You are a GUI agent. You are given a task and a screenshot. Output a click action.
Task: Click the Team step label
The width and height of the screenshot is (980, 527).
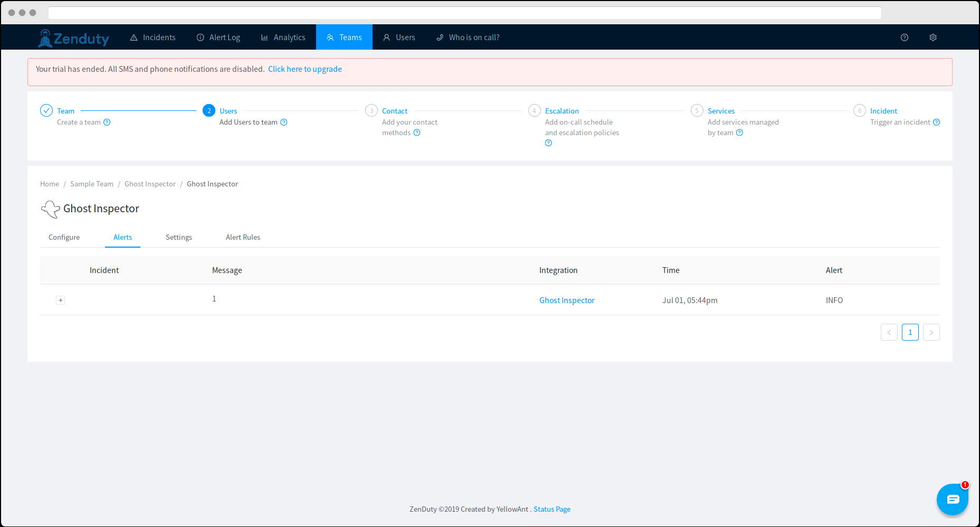pos(66,111)
